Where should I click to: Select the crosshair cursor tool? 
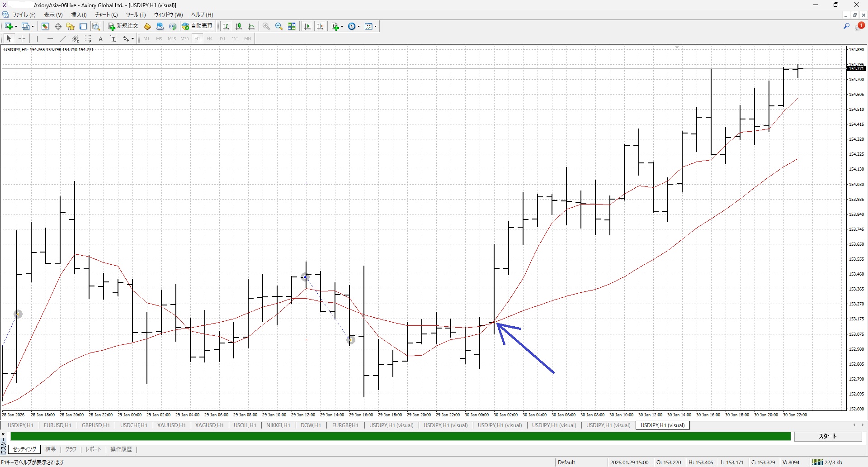coord(22,39)
